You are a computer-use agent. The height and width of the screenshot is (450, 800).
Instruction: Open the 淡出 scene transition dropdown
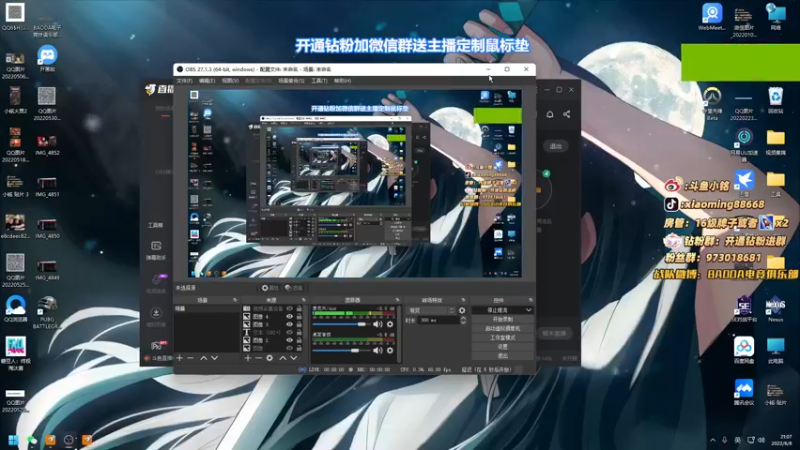coord(431,310)
